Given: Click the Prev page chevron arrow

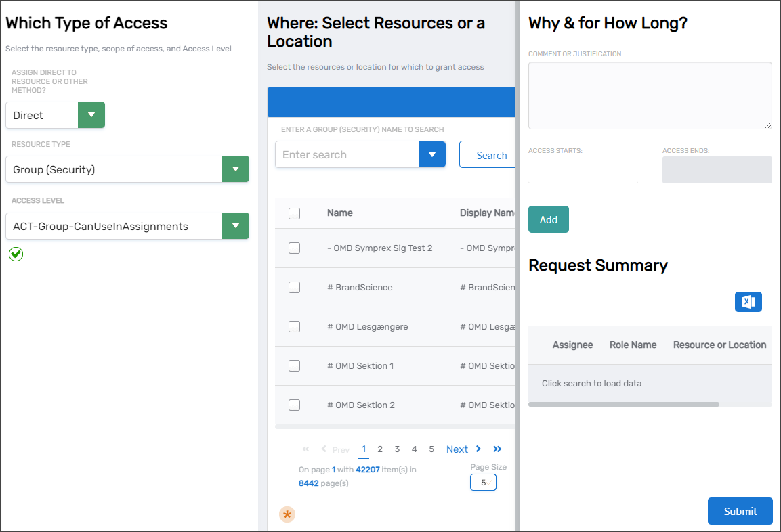Looking at the screenshot, I should [x=324, y=449].
